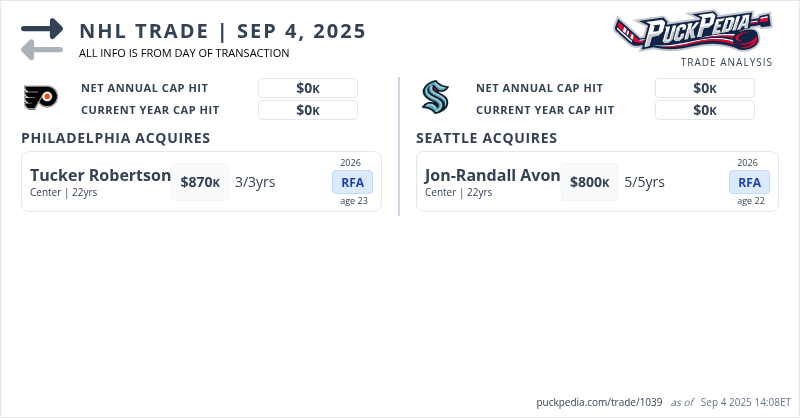Viewport: 800px width, 418px height.
Task: Click Seattle's Net Annual Cap Hit value
Action: [705, 88]
